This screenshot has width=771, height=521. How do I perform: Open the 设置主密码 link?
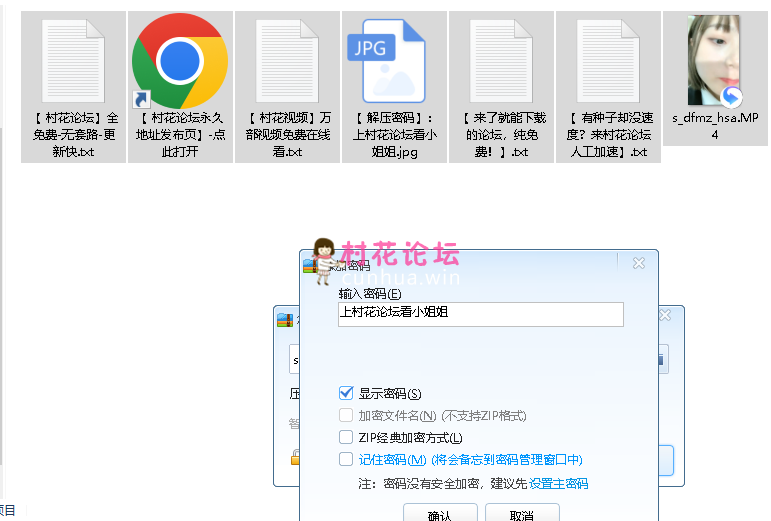pyautogui.click(x=558, y=484)
